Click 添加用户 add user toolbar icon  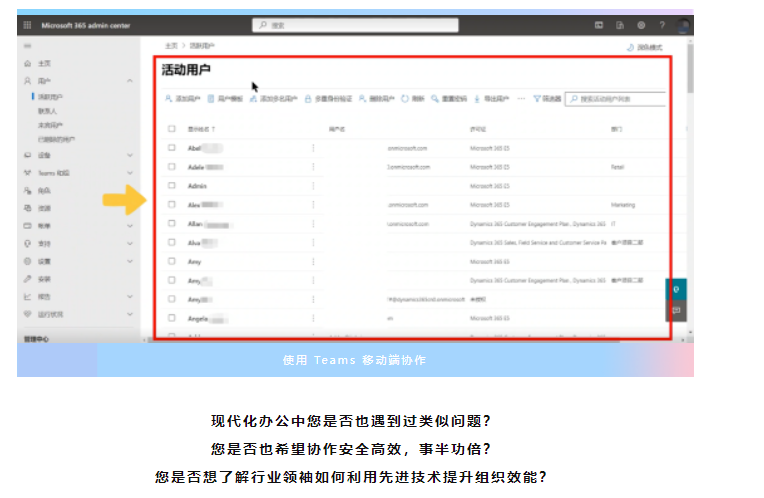(x=168, y=98)
